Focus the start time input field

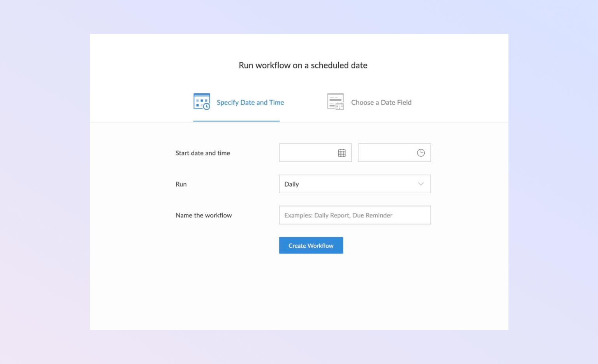386,153
